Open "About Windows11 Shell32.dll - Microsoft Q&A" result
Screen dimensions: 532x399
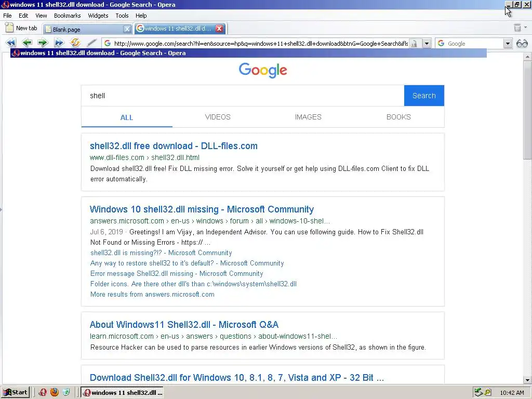click(x=184, y=325)
